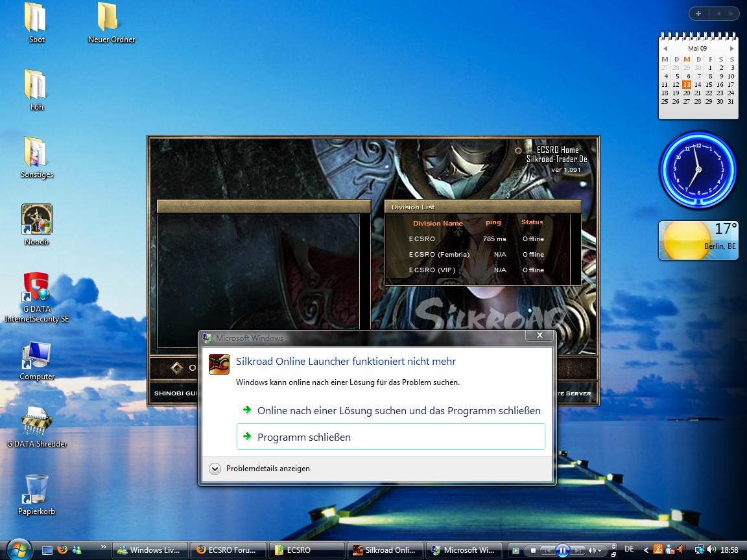Select the Nooob shortcut icon
Viewport: 747px width, 560px height.
[37, 220]
